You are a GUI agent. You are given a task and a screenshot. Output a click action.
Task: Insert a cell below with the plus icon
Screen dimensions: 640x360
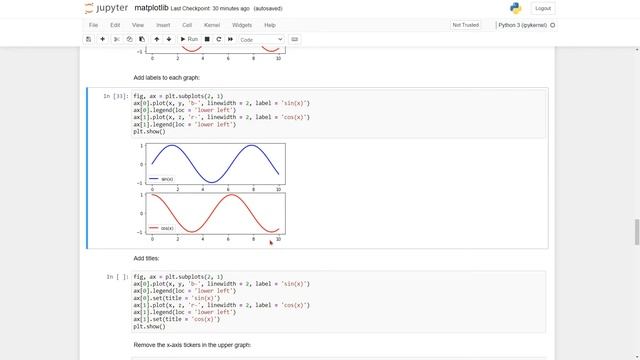pos(102,39)
